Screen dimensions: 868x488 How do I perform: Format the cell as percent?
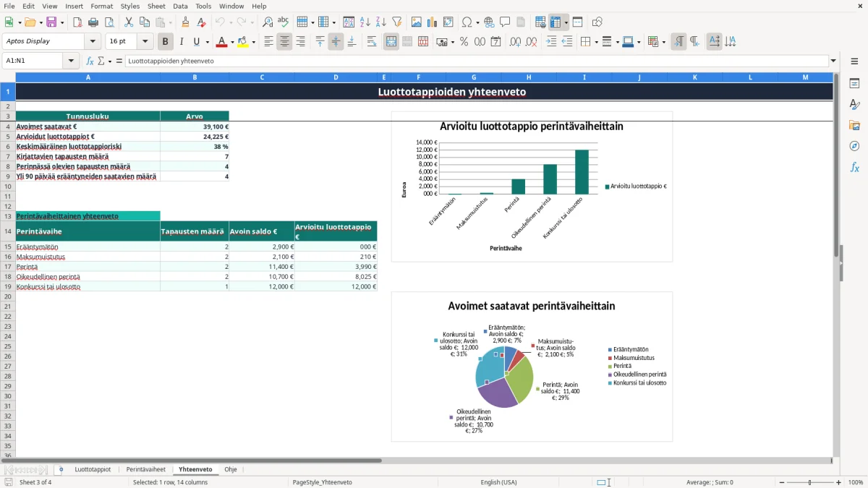click(x=464, y=42)
